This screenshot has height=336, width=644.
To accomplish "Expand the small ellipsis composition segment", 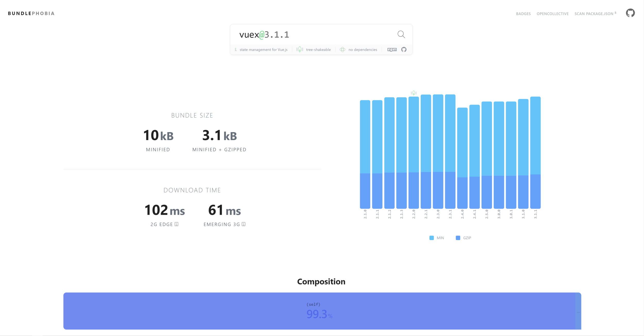I will pos(578,312).
